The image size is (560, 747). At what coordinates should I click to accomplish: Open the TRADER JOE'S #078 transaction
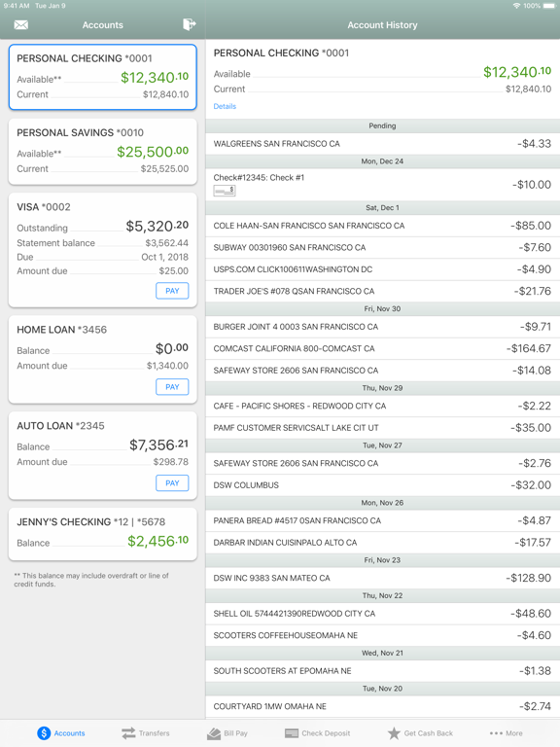(x=383, y=291)
